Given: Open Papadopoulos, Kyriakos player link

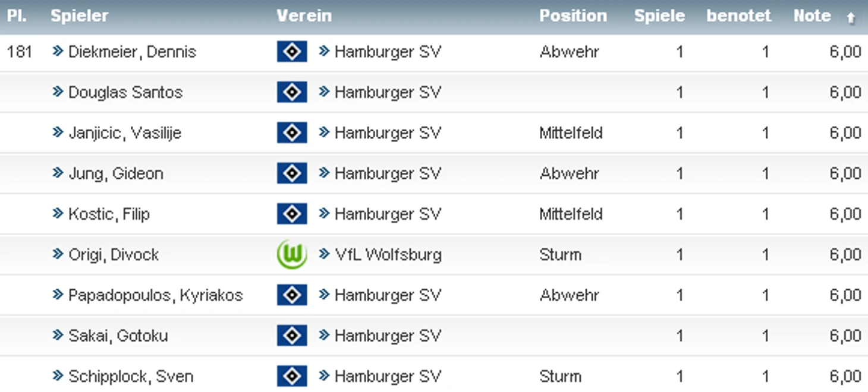Looking at the screenshot, I should point(156,295).
